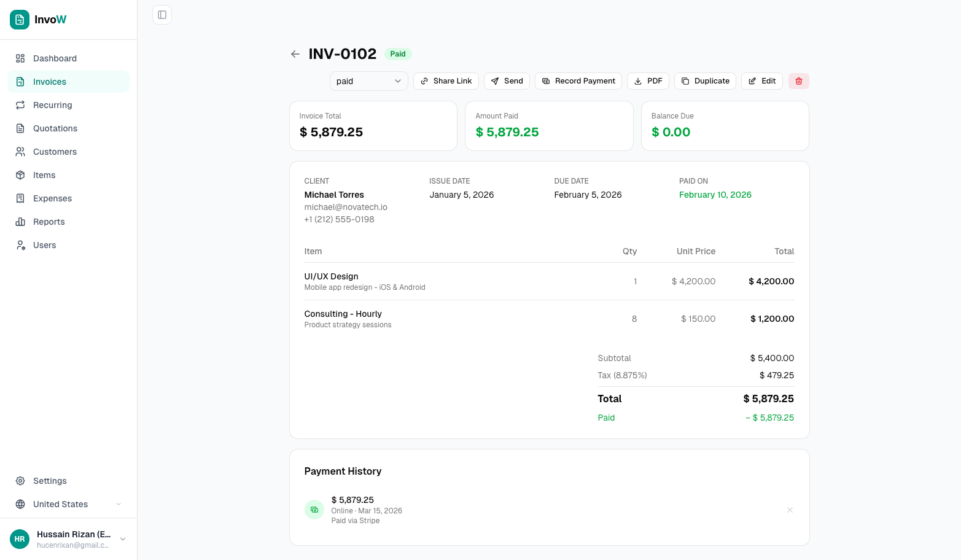Duplicate this invoice

(705, 81)
